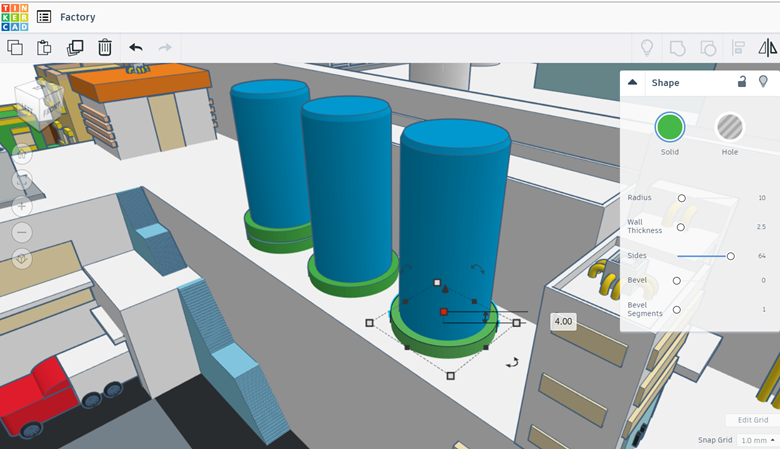Screen dimensions: 780x449
Task: Collapse the Shape panel arrow
Action: (632, 82)
